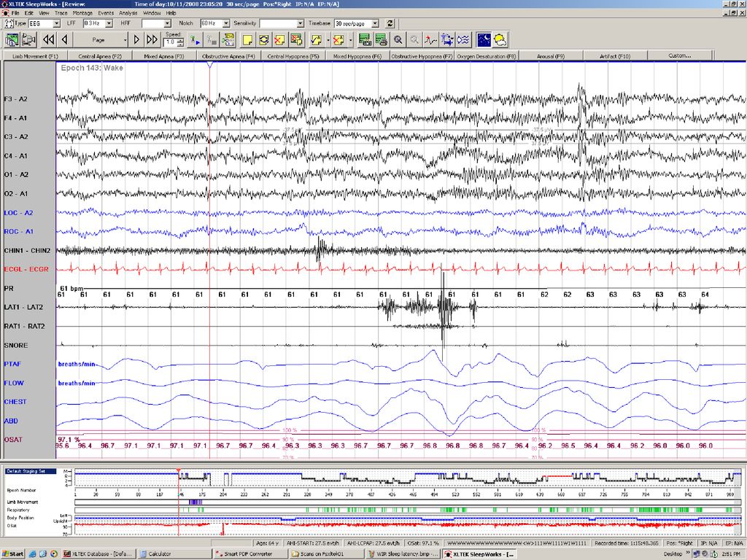Click the Artifact (F10) event button
This screenshot has width=747, height=560.
tap(615, 56)
